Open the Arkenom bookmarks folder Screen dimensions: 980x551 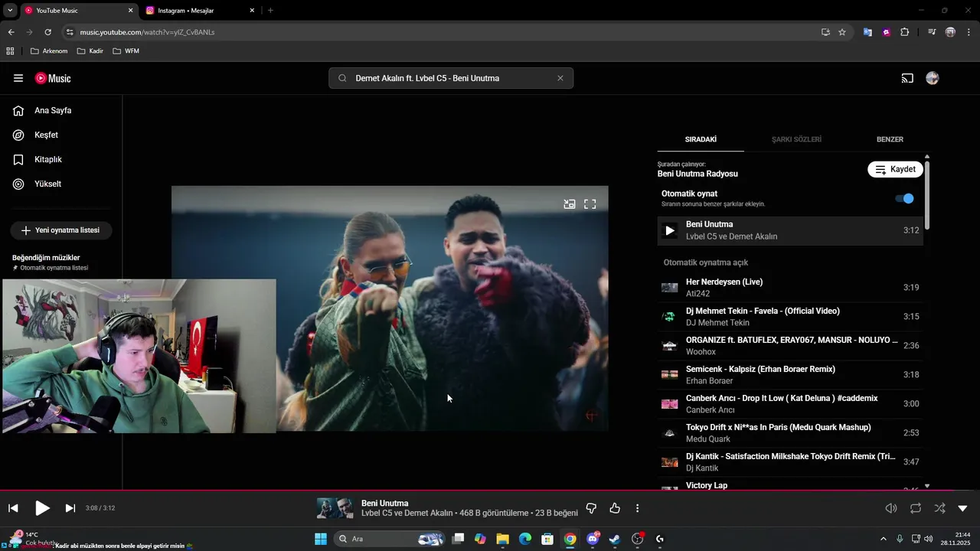click(49, 51)
